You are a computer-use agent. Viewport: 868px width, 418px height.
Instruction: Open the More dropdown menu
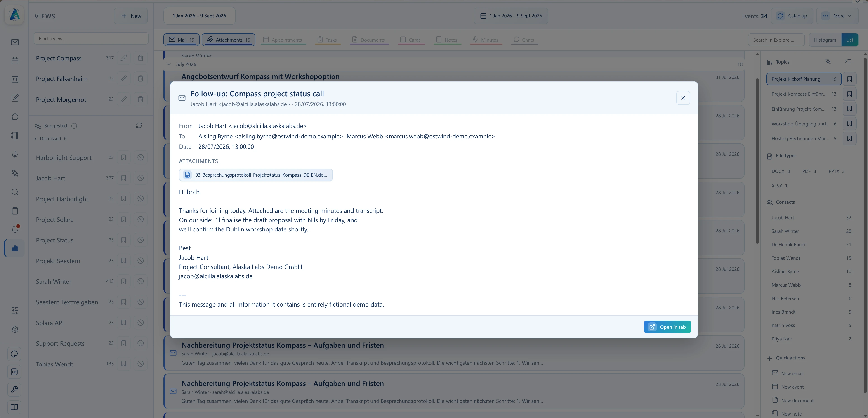[x=837, y=16]
